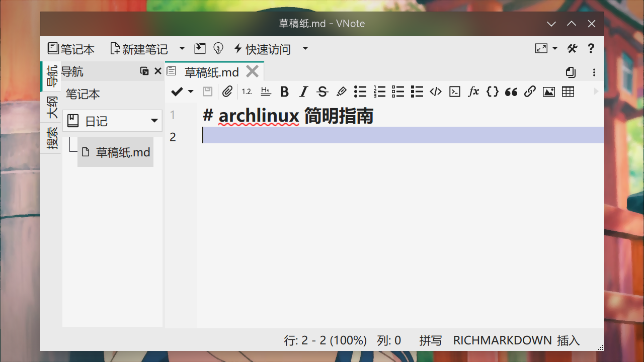This screenshot has height=362, width=644.
Task: Expand the 新建笔记 dropdown arrow
Action: point(182,49)
